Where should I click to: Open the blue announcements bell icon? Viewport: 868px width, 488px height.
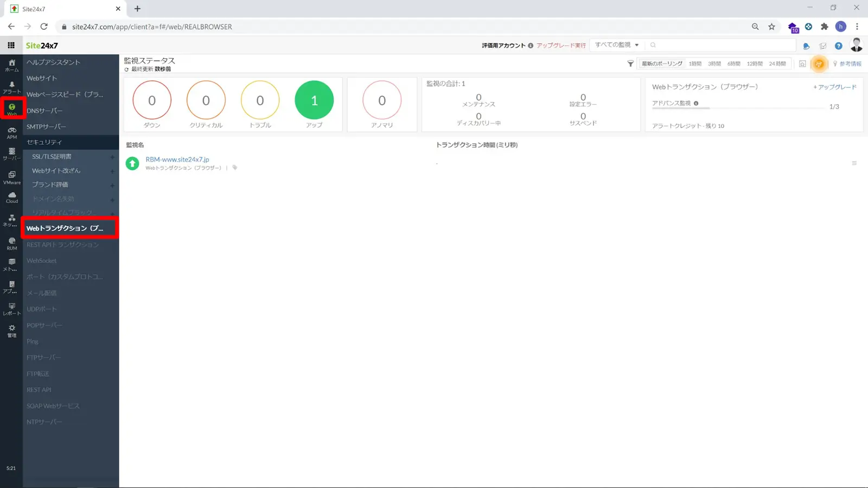point(806,46)
